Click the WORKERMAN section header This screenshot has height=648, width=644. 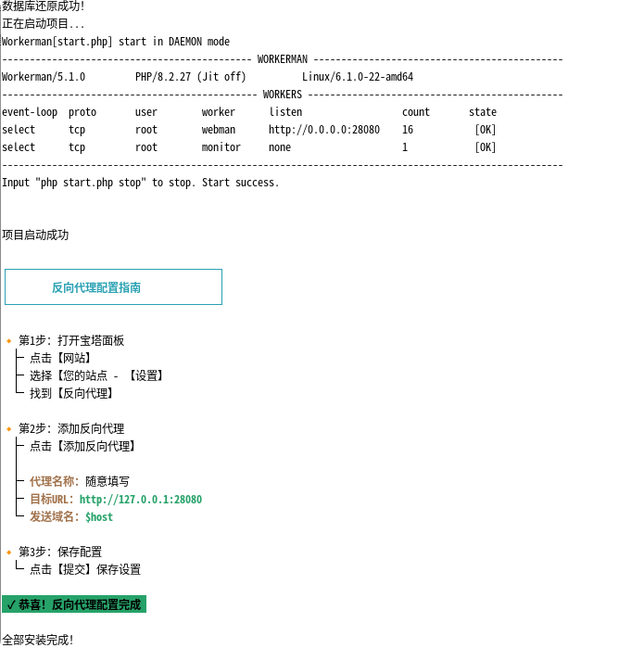coord(283,59)
